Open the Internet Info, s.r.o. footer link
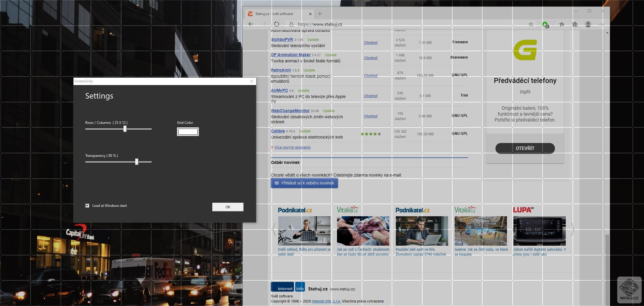The height and width of the screenshot is (306, 644). pyautogui.click(x=326, y=301)
